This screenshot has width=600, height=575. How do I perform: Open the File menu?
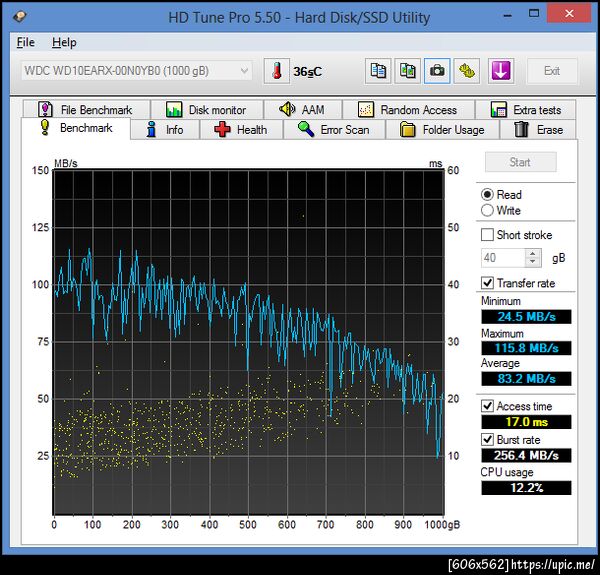click(26, 42)
